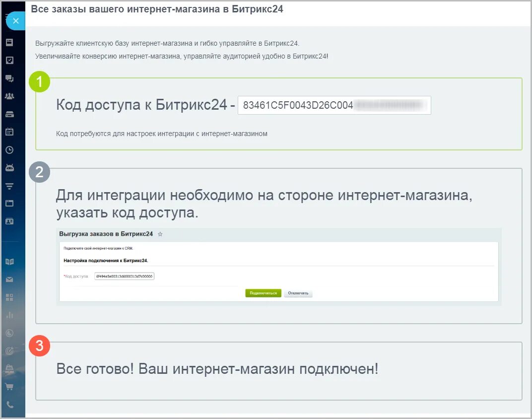Click the title 'Выгрузка заказов в Битрикс24'
Viewport: 532px width, 419px height.
coord(106,234)
